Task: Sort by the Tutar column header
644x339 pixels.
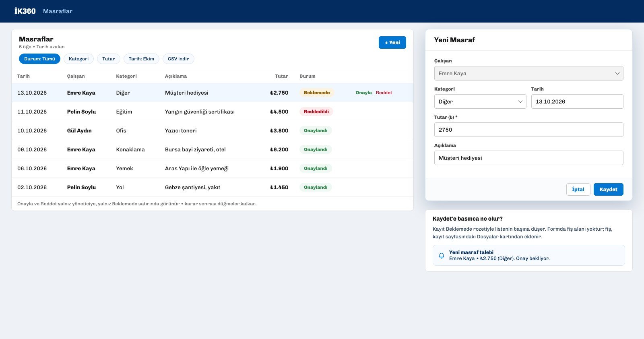Action: coord(282,76)
